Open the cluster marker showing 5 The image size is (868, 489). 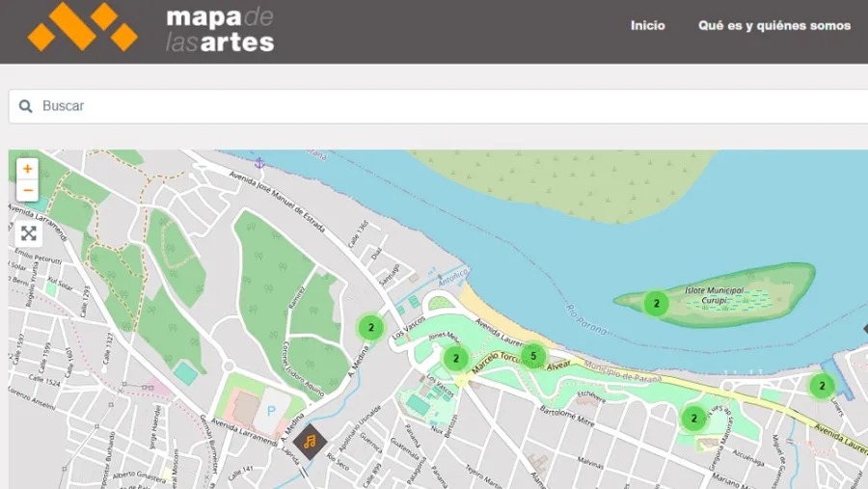(x=533, y=356)
